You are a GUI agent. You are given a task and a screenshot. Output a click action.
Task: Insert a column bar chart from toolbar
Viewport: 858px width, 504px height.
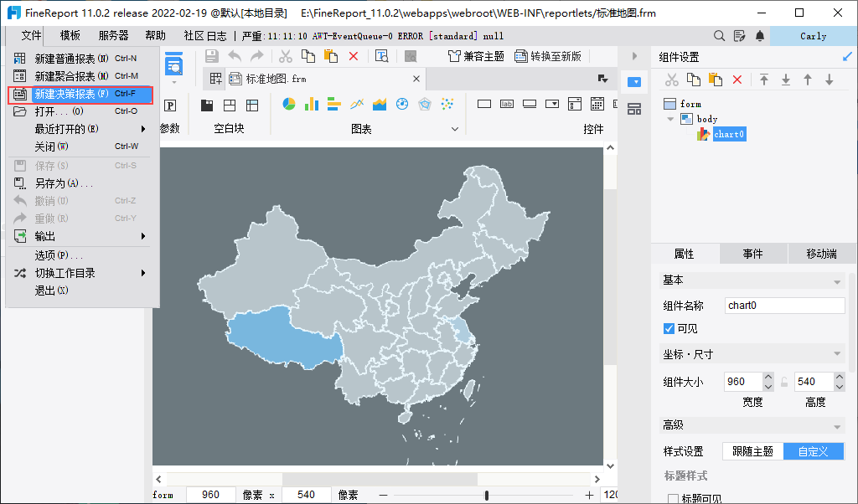pyautogui.click(x=312, y=105)
